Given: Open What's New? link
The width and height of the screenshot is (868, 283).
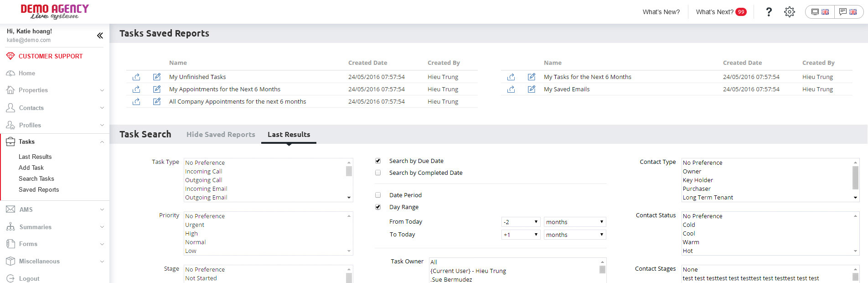Looking at the screenshot, I should tap(661, 12).
